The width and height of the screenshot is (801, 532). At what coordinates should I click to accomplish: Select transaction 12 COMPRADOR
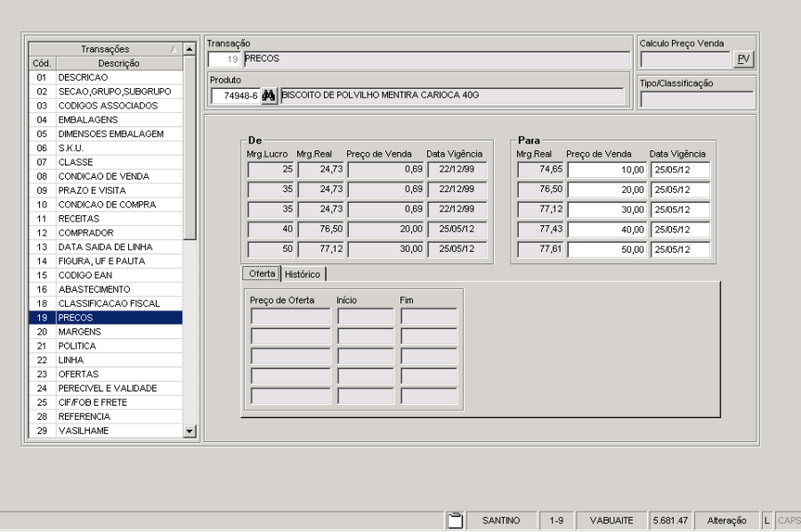click(x=106, y=233)
